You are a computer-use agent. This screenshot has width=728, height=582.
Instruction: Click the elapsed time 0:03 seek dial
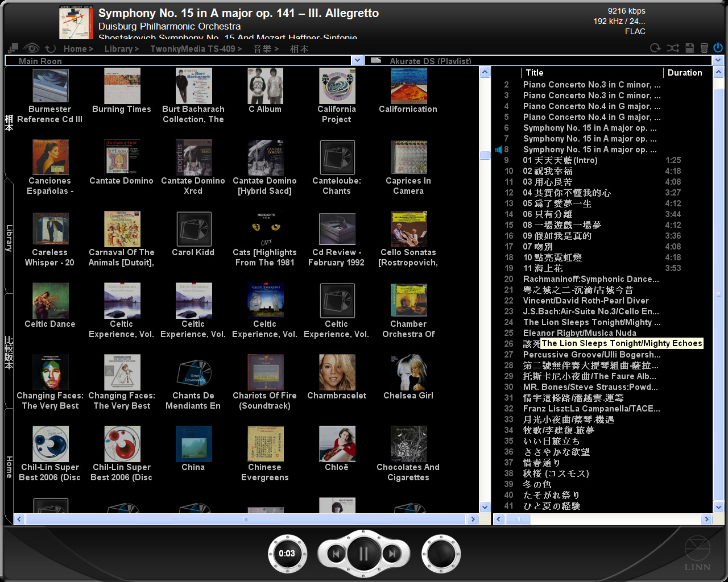coord(287,554)
